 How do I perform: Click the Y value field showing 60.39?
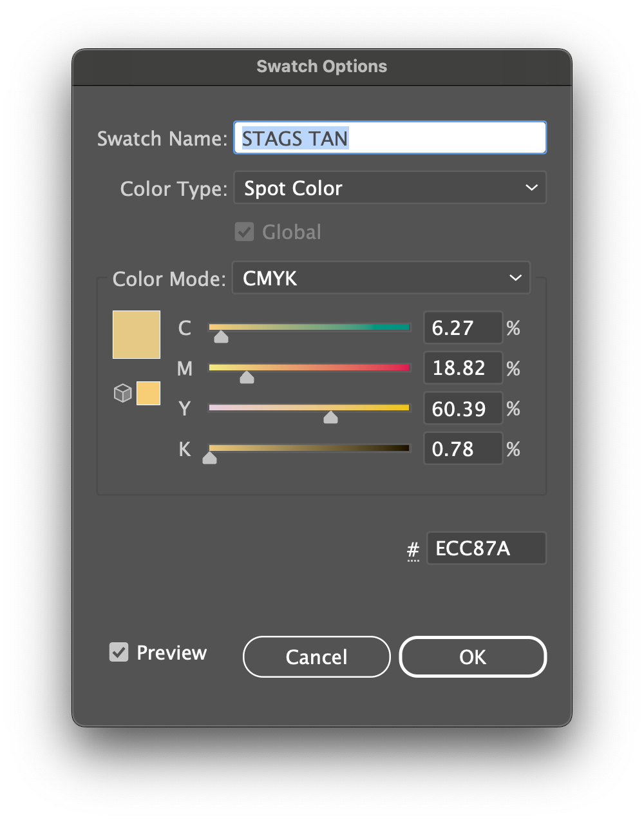pyautogui.click(x=462, y=408)
